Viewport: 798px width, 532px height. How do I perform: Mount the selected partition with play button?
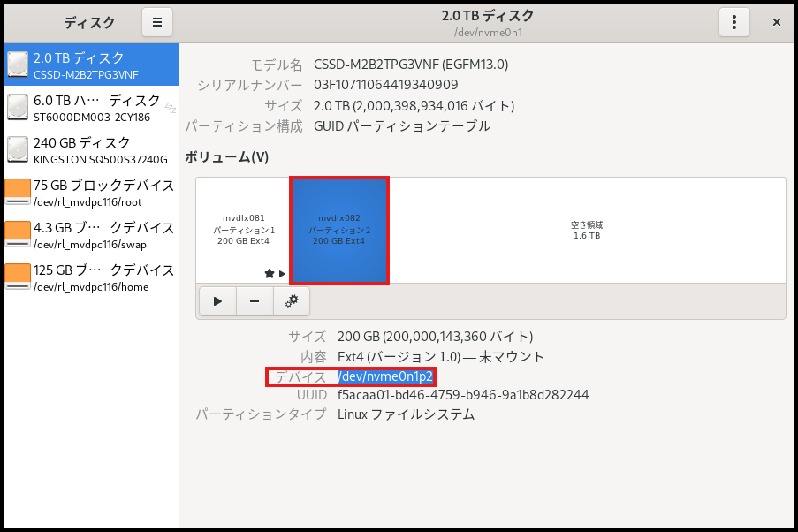tap(217, 301)
